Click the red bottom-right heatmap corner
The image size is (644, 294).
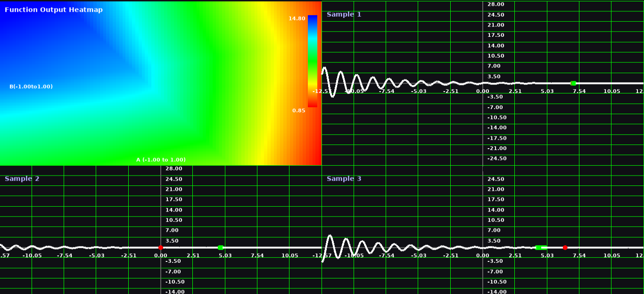pyautogui.click(x=317, y=160)
